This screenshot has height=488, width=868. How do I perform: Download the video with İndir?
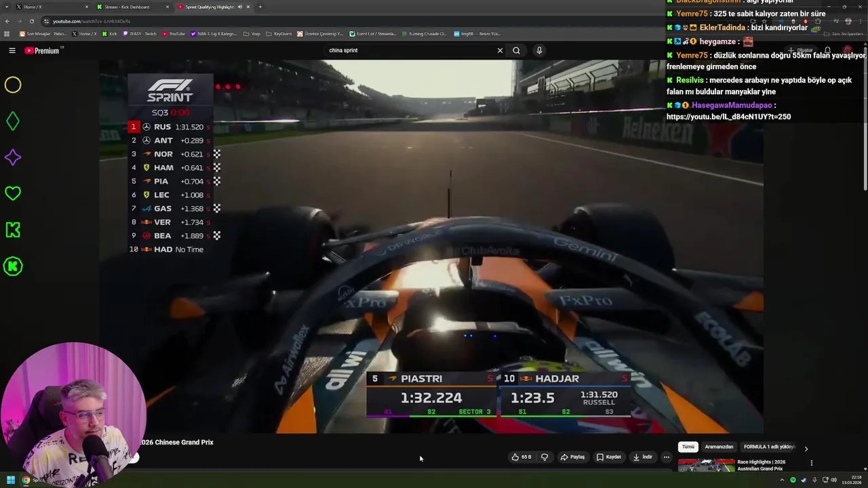[x=642, y=457]
